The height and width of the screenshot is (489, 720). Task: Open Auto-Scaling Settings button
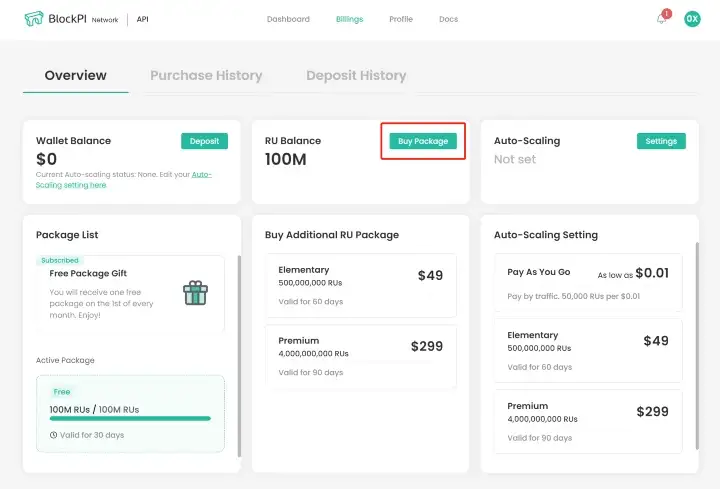click(661, 141)
